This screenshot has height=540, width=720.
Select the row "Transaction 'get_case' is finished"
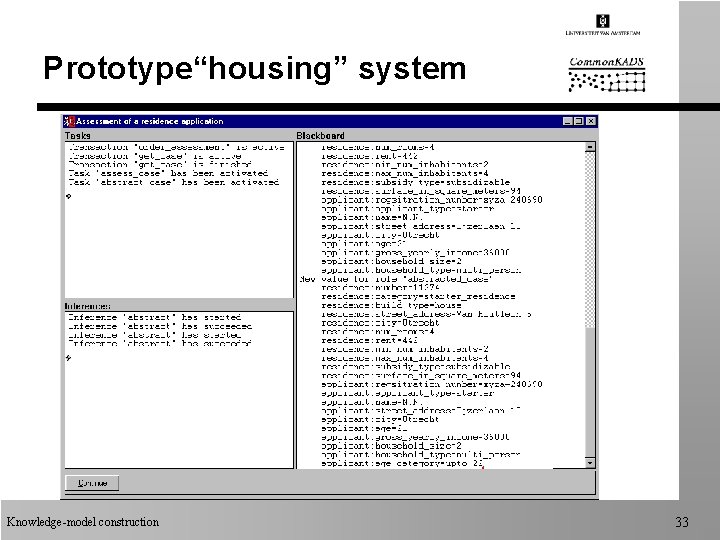(160, 164)
